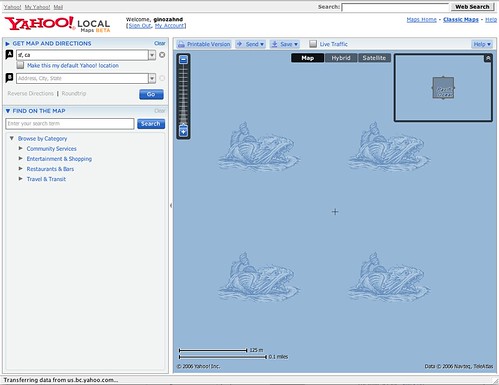499x385 pixels.
Task: Click the location A marker icon
Action: pyautogui.click(x=9, y=55)
